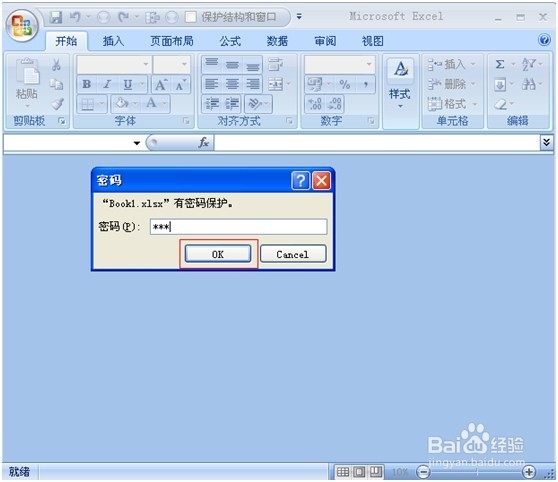
Task: Expand the Customize Quick Access Toolbar arrow
Action: point(299,16)
